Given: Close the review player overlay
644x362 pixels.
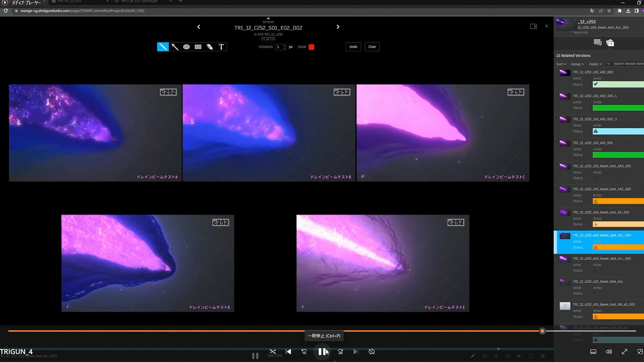Looking at the screenshot, I should tap(547, 26).
